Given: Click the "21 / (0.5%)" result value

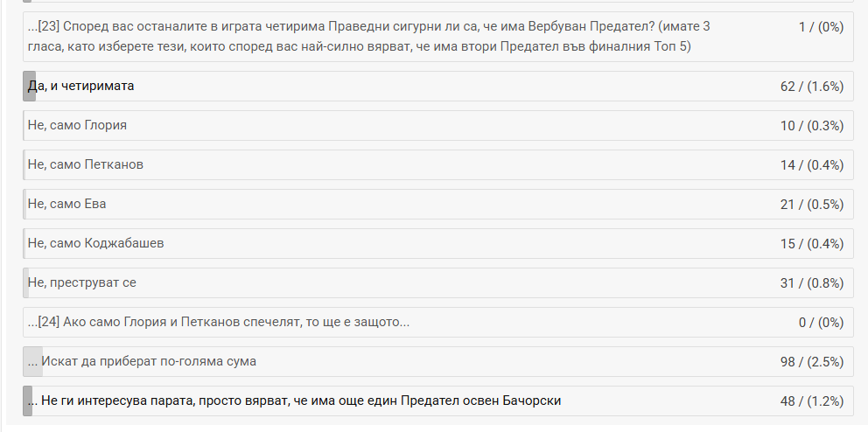Looking at the screenshot, I should [x=812, y=204].
